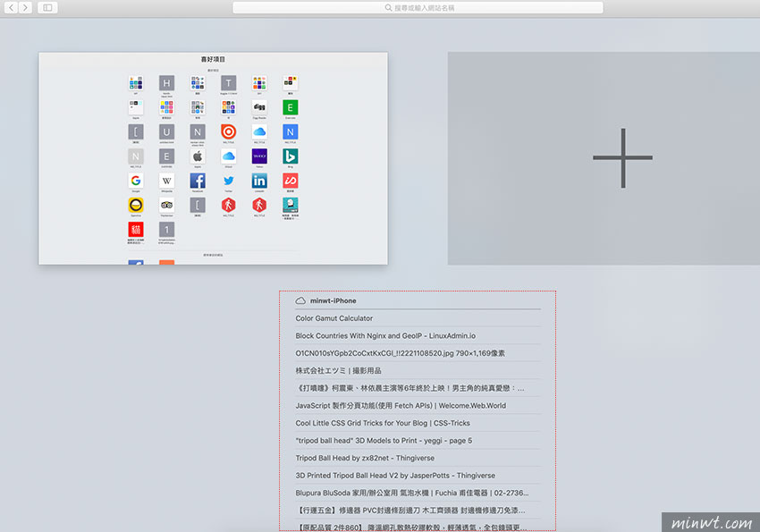
Task: Click the gray E favorite icon
Action: pos(166,156)
